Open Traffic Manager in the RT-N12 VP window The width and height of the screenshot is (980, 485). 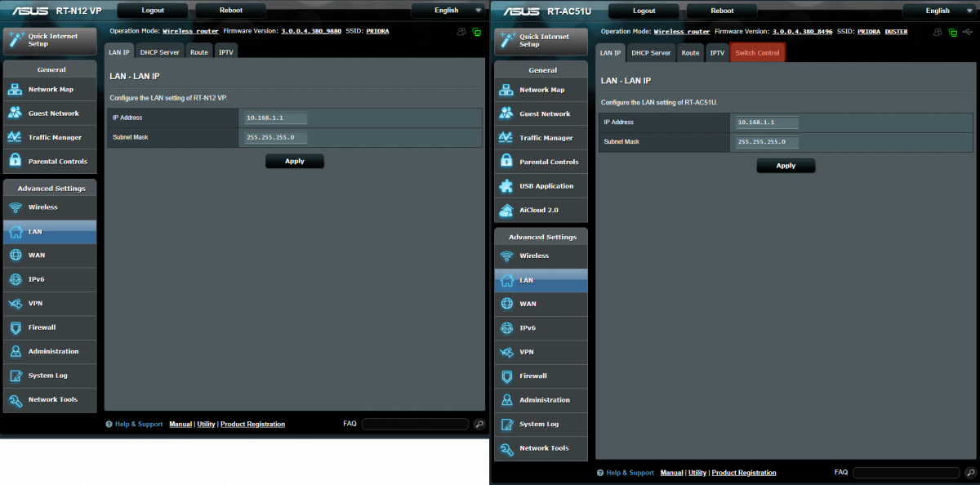[x=50, y=137]
